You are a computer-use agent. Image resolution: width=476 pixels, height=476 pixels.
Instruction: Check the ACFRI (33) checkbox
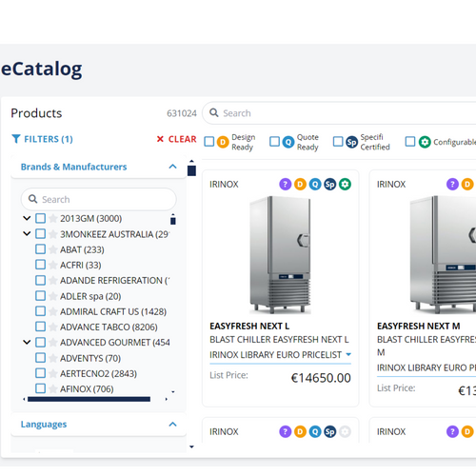point(40,265)
